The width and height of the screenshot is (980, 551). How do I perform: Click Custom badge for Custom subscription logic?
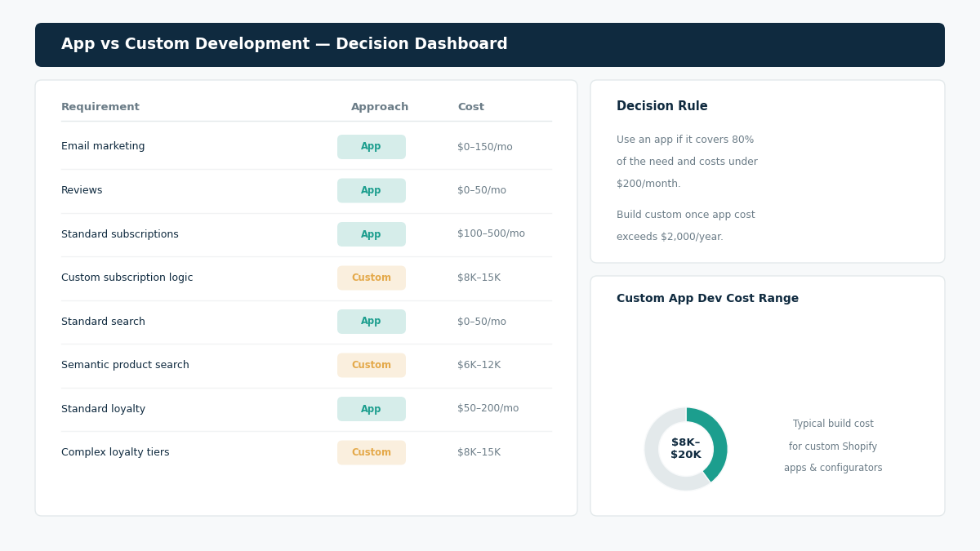coord(372,278)
